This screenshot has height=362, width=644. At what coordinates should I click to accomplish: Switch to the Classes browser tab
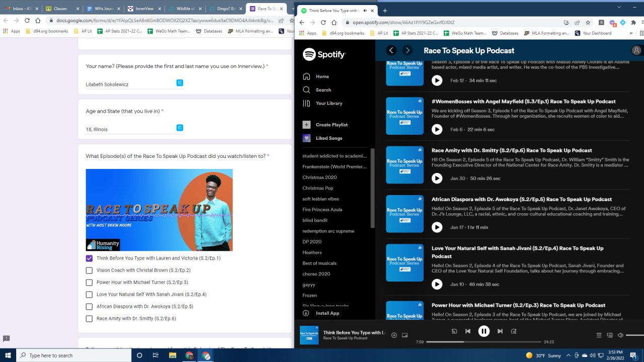coord(60,9)
